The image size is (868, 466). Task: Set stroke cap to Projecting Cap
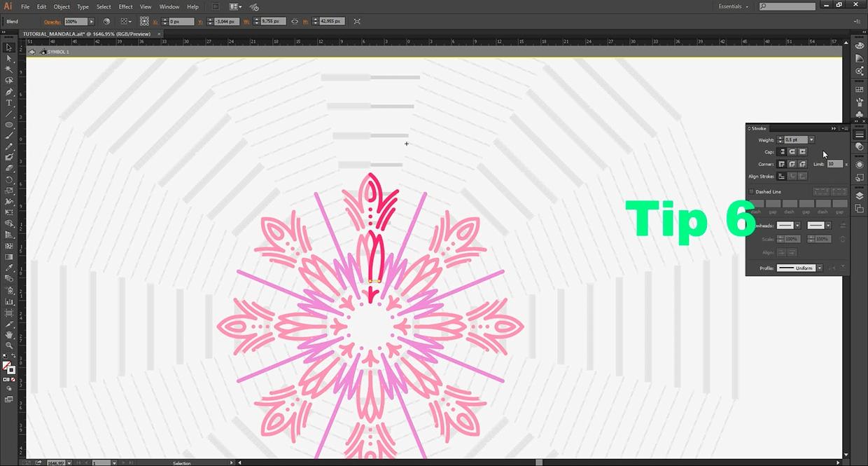coord(802,151)
